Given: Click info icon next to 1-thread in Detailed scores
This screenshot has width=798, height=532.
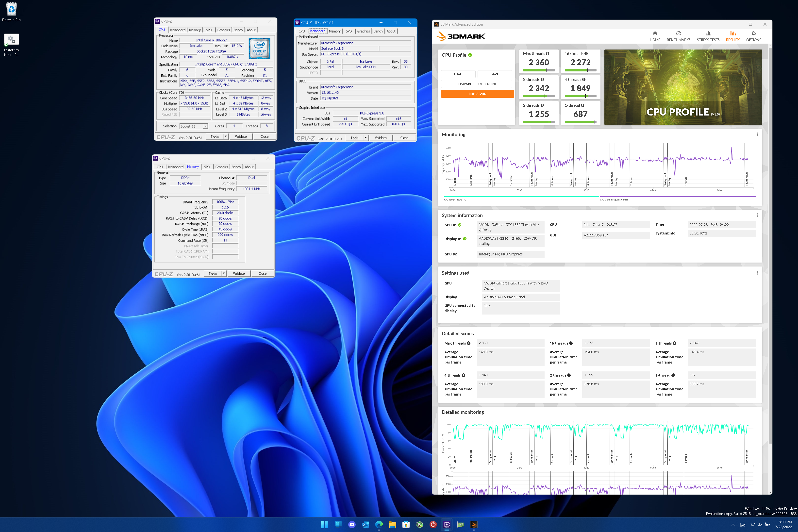Looking at the screenshot, I should click(x=673, y=375).
